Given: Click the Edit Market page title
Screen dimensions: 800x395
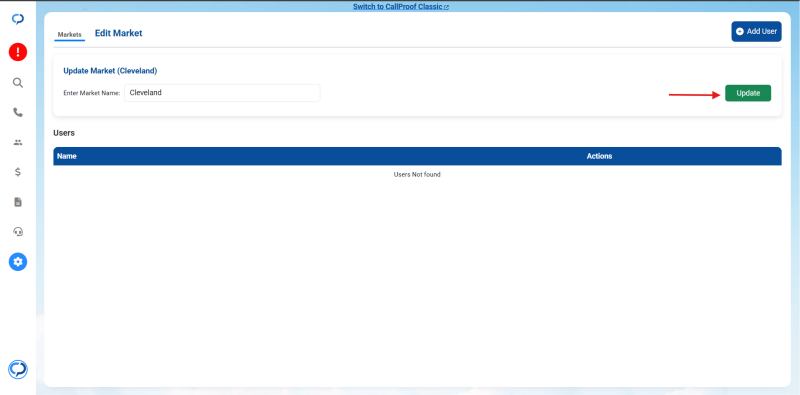Looking at the screenshot, I should pos(118,33).
